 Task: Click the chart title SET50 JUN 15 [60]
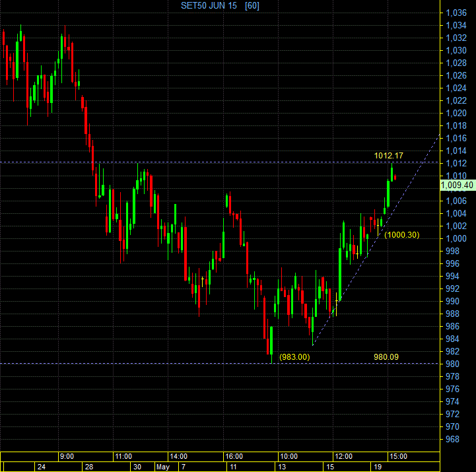[x=220, y=6]
